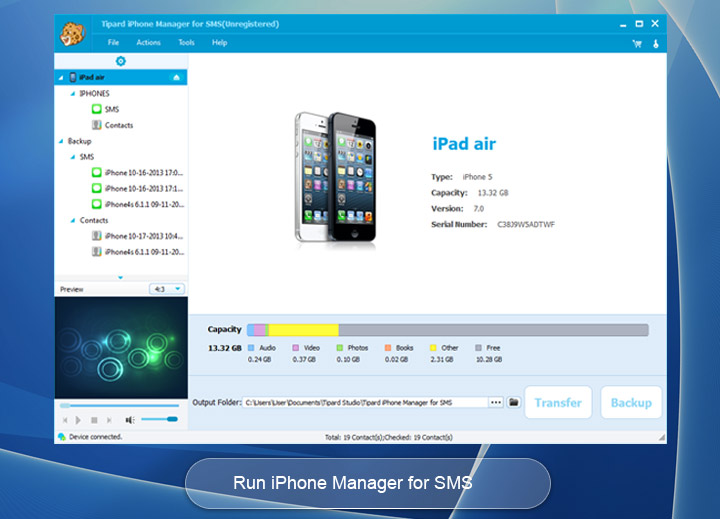The width and height of the screenshot is (720, 519).
Task: Select the iPad air device row
Action: click(121, 77)
